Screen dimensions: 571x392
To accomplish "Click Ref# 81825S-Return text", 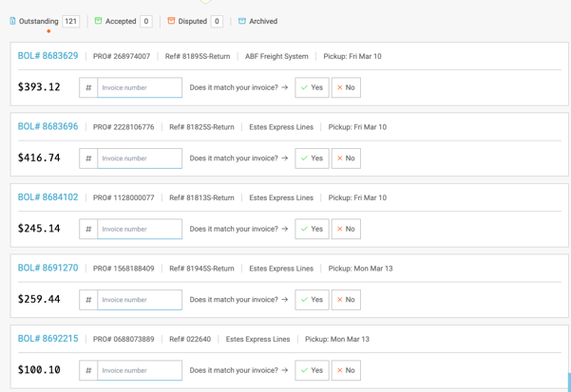I will [201, 127].
